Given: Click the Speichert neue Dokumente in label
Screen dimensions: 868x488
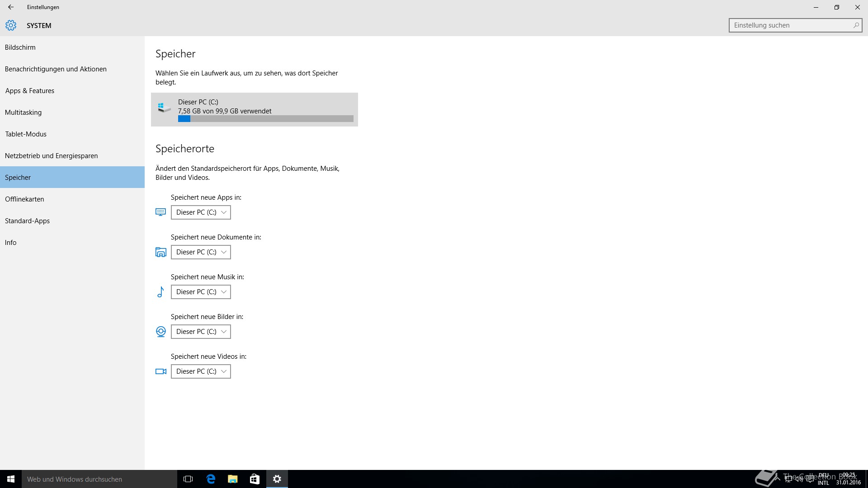Looking at the screenshot, I should [x=216, y=237].
